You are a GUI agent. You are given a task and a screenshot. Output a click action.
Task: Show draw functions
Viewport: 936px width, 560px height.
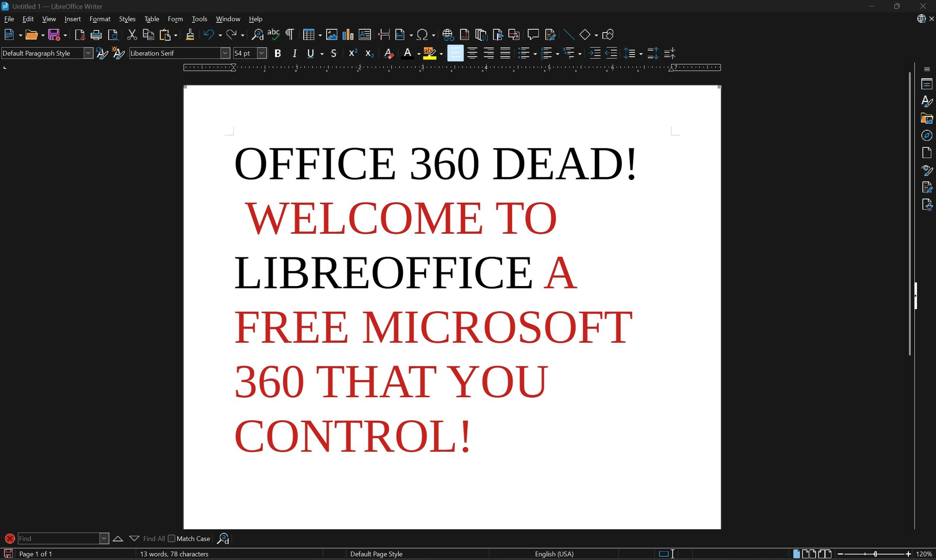(608, 35)
